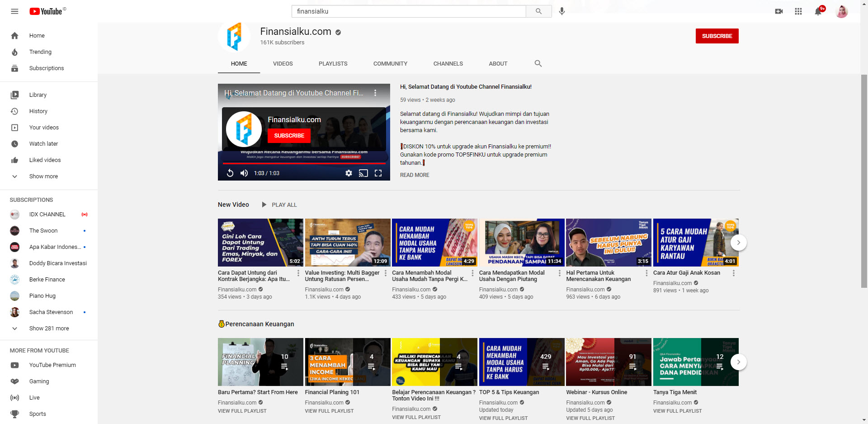Start voice search with microphone icon
This screenshot has width=868, height=424.
(562, 11)
